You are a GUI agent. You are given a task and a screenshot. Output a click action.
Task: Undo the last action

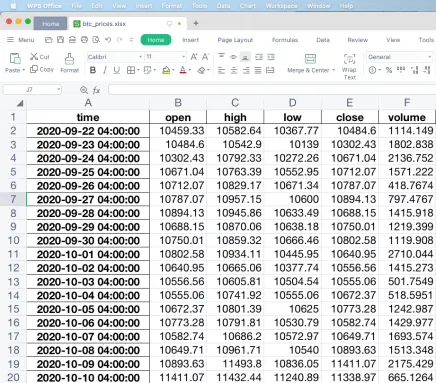(108, 40)
